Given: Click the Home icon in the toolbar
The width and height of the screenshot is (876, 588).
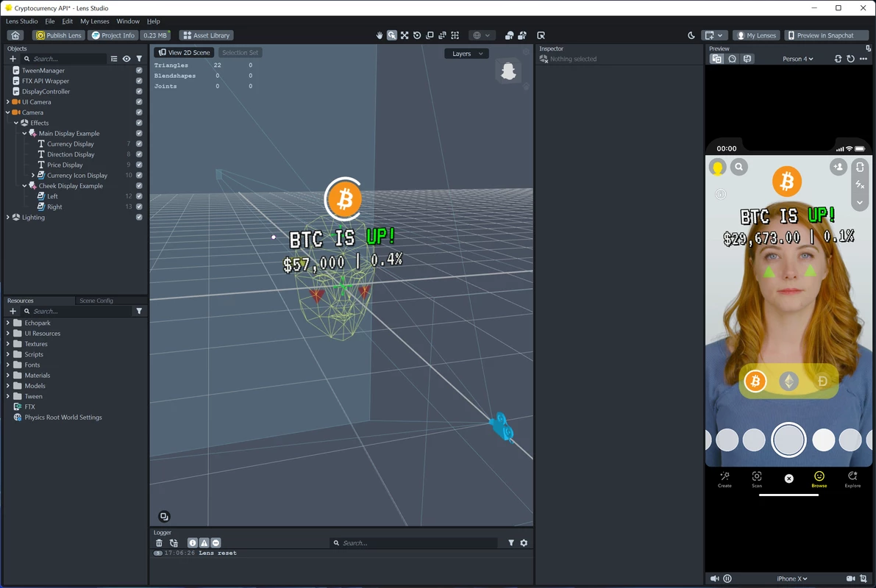Looking at the screenshot, I should [15, 35].
